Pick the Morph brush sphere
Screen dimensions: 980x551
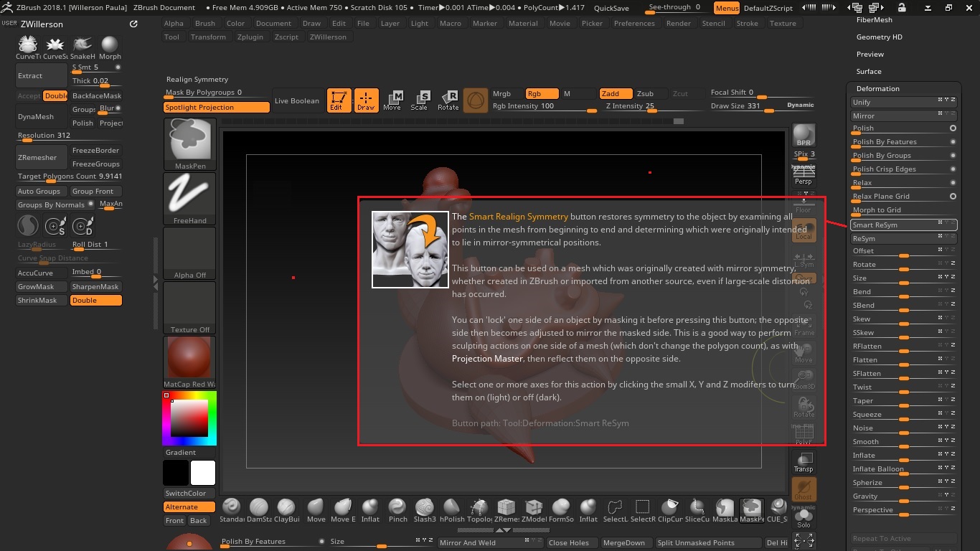(110, 48)
